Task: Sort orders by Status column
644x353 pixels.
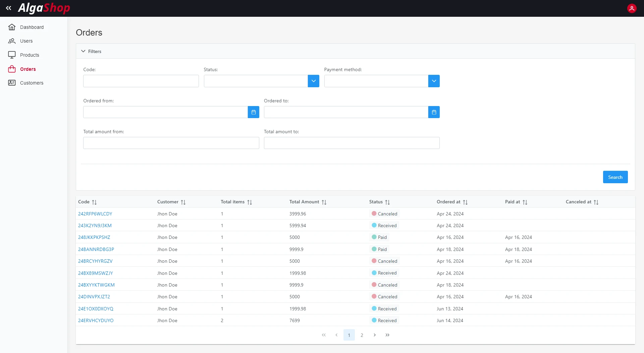Action: (x=387, y=202)
